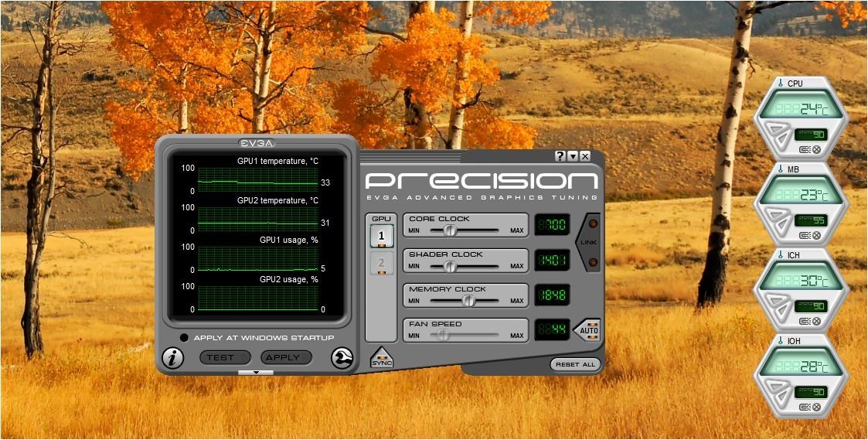Select GPU 2

(381, 263)
